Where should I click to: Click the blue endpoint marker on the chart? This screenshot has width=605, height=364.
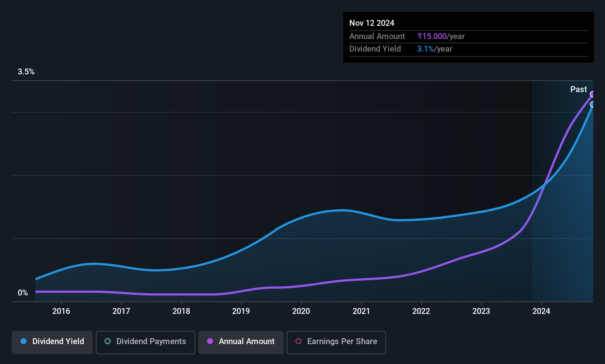pos(592,105)
